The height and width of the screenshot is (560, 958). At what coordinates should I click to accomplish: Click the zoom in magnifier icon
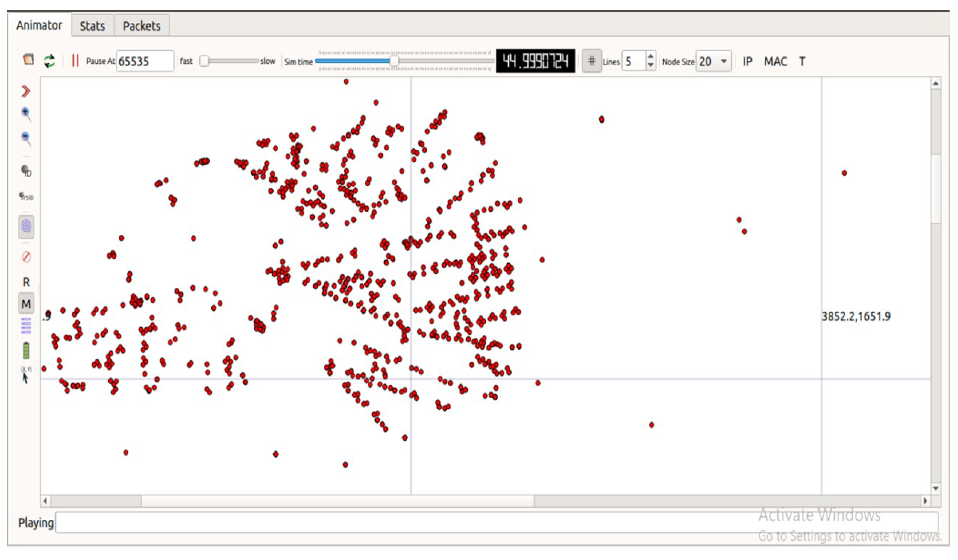(26, 113)
